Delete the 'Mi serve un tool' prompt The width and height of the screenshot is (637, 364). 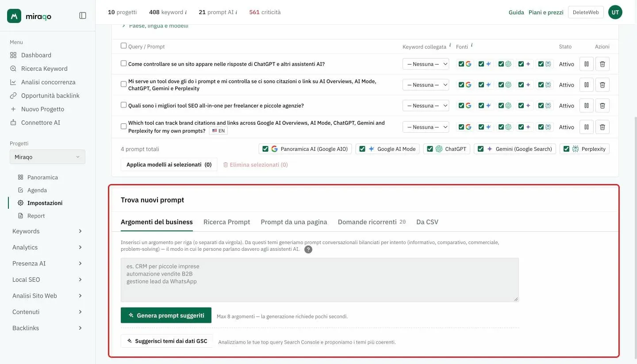coord(602,84)
